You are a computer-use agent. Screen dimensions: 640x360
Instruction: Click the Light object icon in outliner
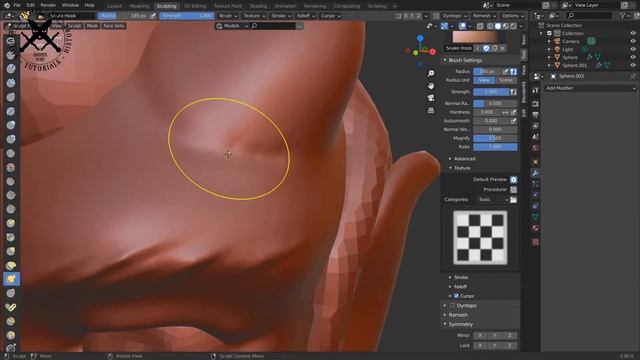click(557, 49)
